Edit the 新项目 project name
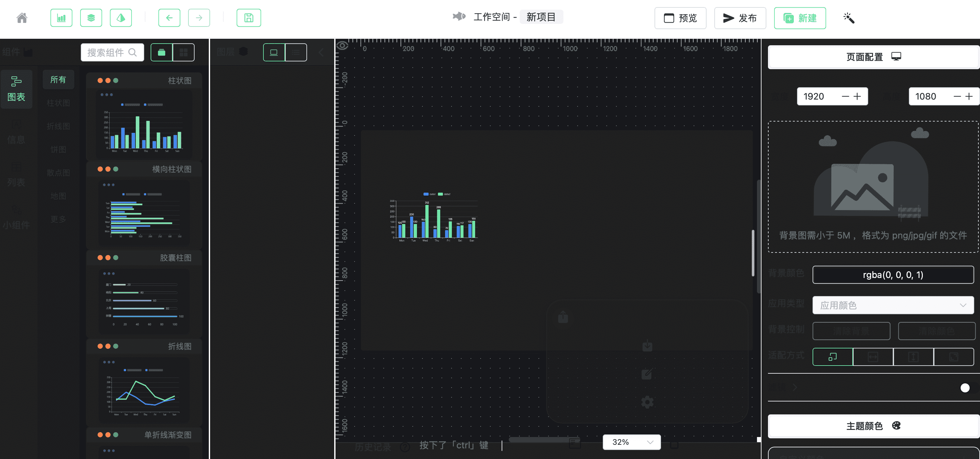The height and width of the screenshot is (459, 980). pyautogui.click(x=541, y=17)
